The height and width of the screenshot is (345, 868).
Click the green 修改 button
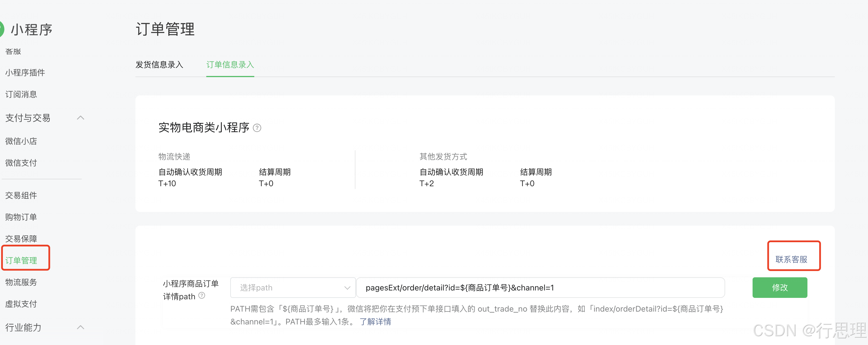click(x=779, y=287)
